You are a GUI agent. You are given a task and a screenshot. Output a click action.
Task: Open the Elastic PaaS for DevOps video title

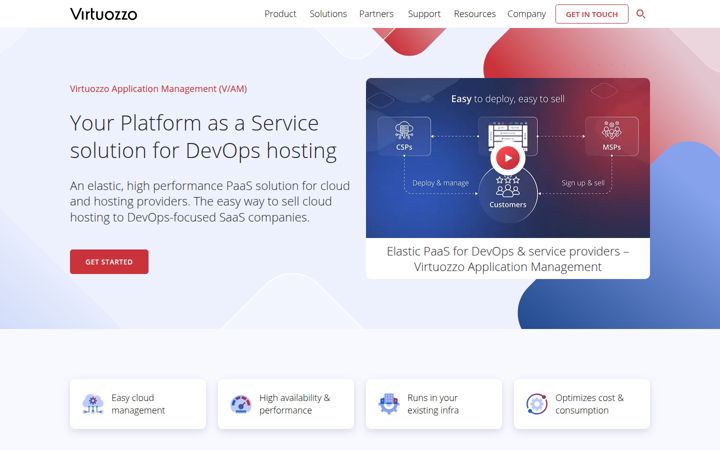tap(507, 259)
